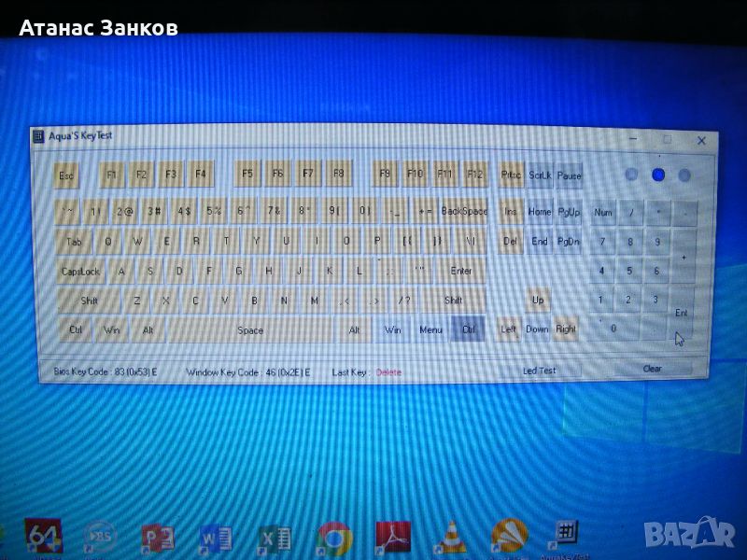The image size is (747, 560).
Task: Click the Num lock key tile
Action: click(602, 213)
